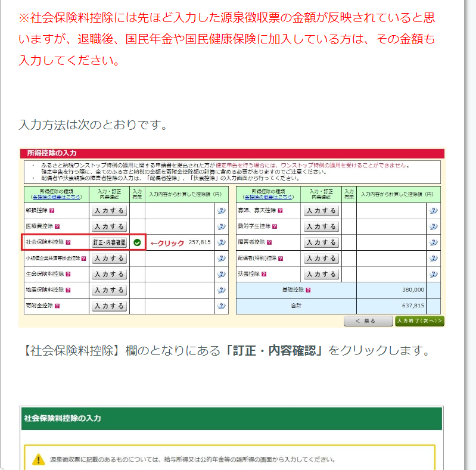Click the question balloon icon in the 寄附金控除 row
The image size is (476, 470).
(222, 306)
